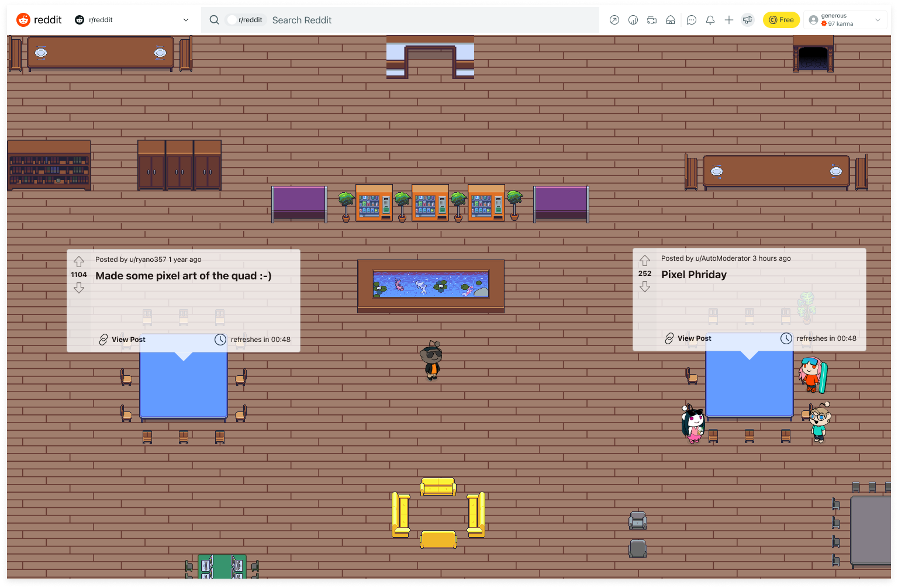Open notifications bell
This screenshot has width=898, height=588.
coord(710,20)
